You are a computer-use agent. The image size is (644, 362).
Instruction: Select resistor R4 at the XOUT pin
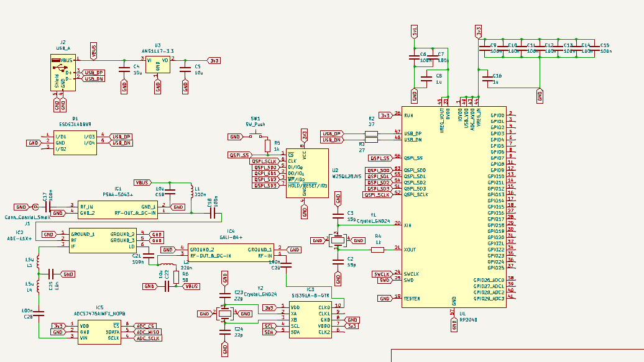pos(377,250)
